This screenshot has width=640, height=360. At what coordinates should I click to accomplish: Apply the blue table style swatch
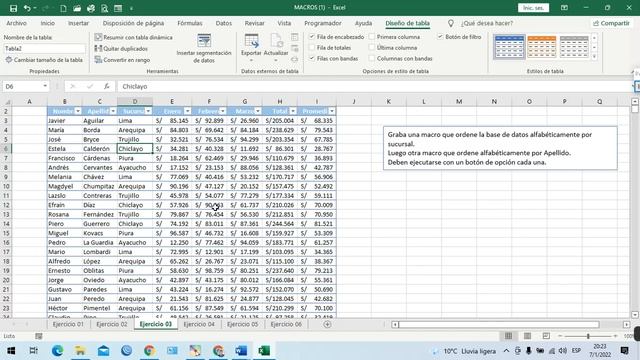(x=509, y=47)
